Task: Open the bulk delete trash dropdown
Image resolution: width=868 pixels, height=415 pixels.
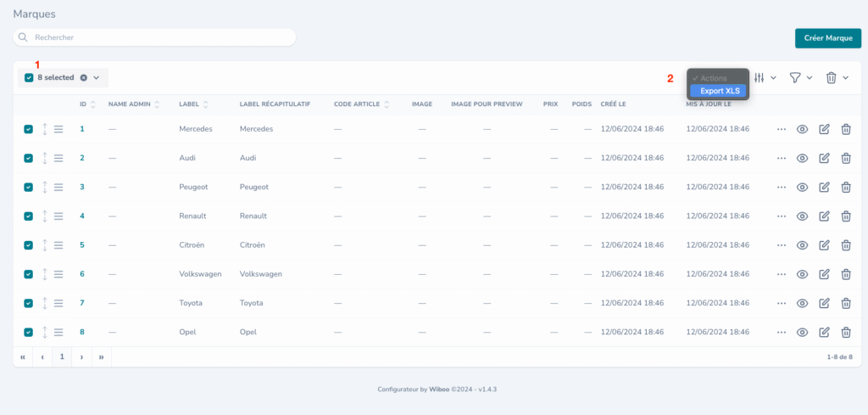Action: [x=837, y=78]
